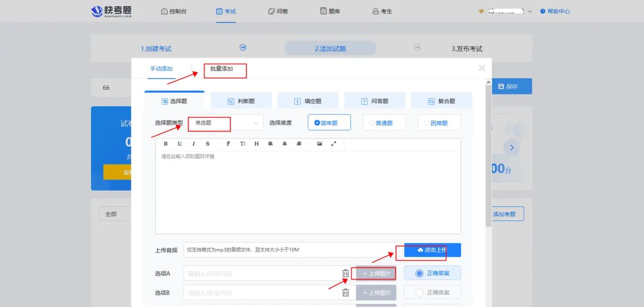The width and height of the screenshot is (644, 307).
Task: Expand the editor to fullscreen mode
Action: click(x=334, y=143)
